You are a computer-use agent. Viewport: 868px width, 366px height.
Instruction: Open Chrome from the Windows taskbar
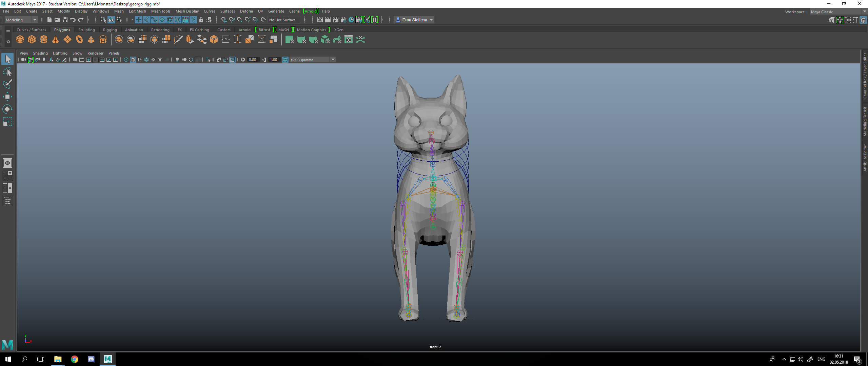click(75, 359)
